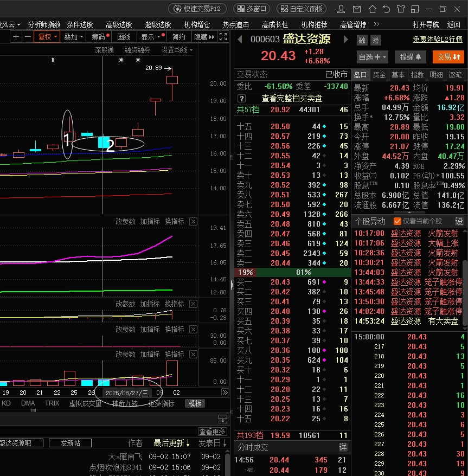The height and width of the screenshot is (476, 468).
Task: Launch 快速交易F12 quick trade
Action: click(x=197, y=9)
